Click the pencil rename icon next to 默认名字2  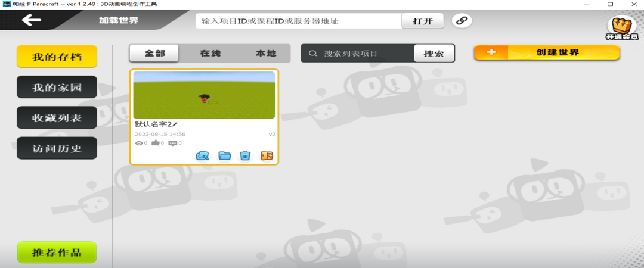pos(175,124)
